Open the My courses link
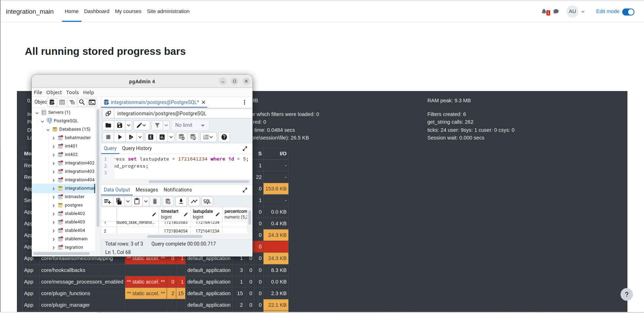 coord(128,11)
